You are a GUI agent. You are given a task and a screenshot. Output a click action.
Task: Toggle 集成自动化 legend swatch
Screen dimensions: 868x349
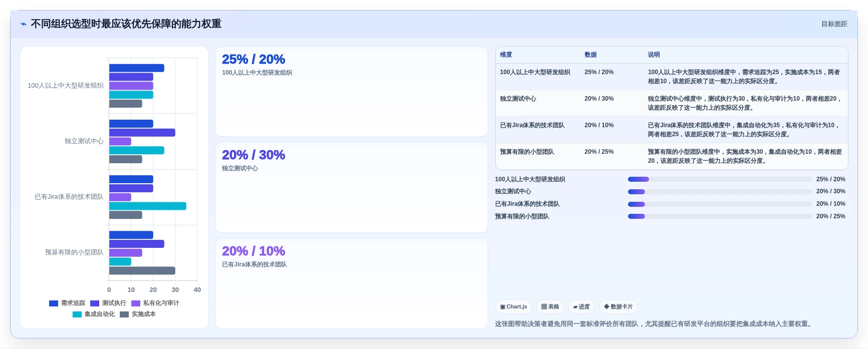(x=77, y=314)
